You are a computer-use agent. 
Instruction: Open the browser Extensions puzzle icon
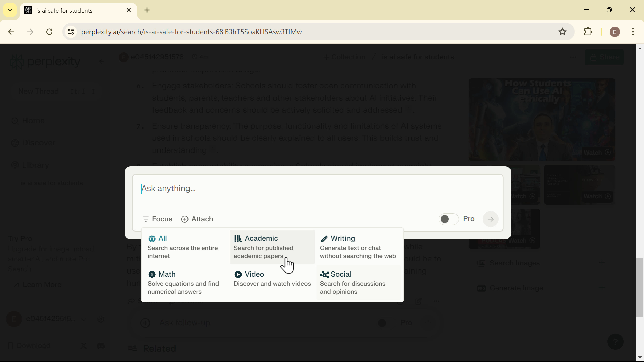tap(588, 32)
